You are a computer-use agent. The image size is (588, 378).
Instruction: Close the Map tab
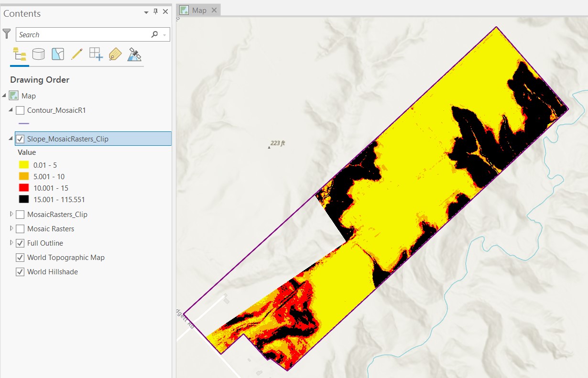coord(214,10)
